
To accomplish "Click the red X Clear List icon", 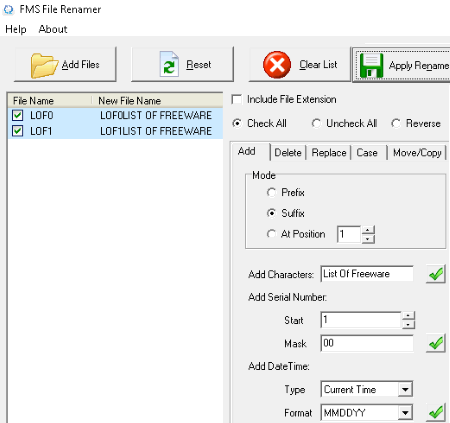I will click(277, 65).
